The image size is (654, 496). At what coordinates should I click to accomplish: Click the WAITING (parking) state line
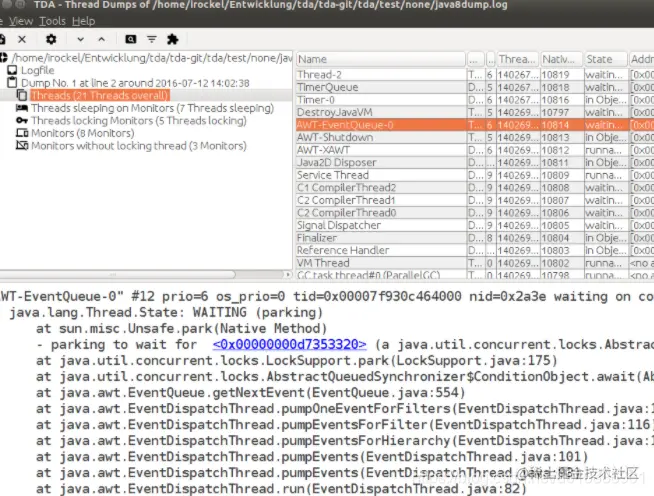166,312
